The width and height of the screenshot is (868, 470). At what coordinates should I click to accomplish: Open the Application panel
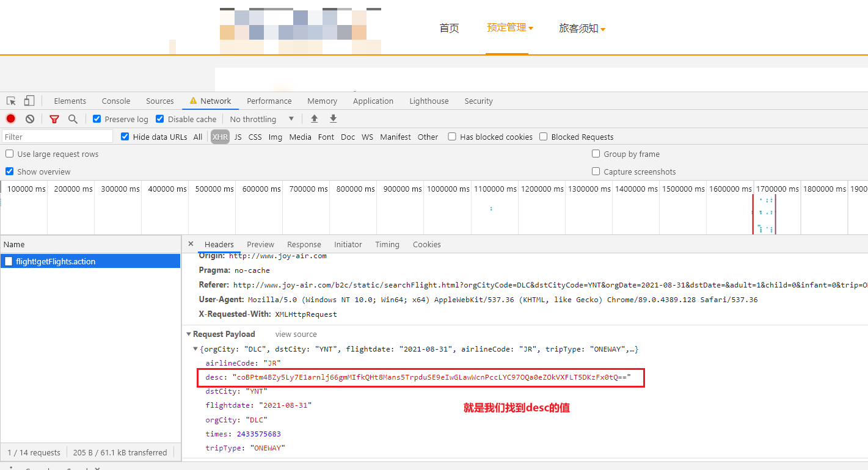[373, 101]
